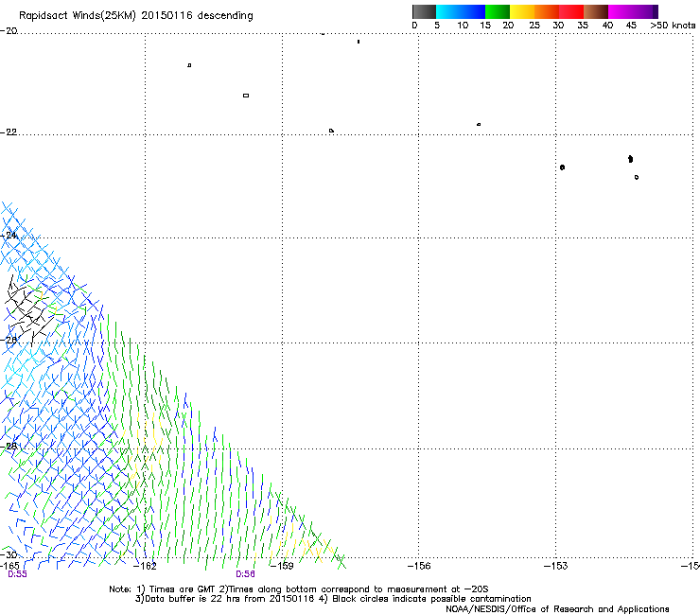Screen dimensions: 700x615
Task: Click the -162 longitude axis label
Action: click(145, 566)
